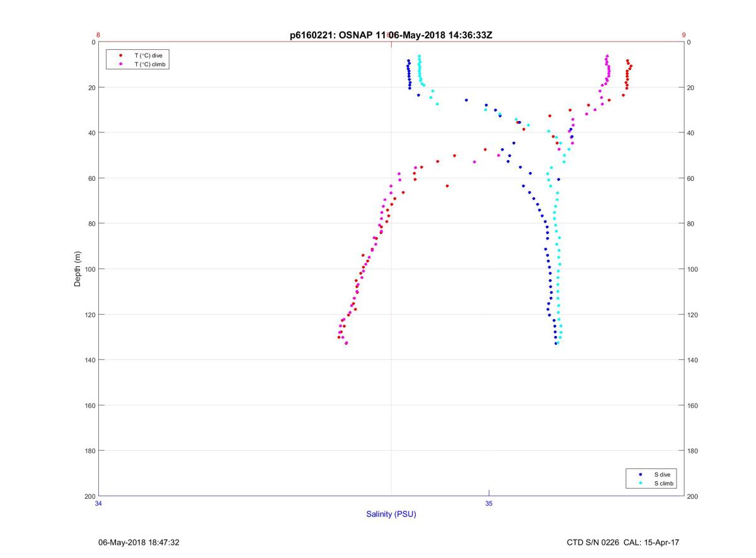Click the magenta marker in the temperature legend
Image resolution: width=756 pixels, height=558 pixels.
tap(120, 64)
